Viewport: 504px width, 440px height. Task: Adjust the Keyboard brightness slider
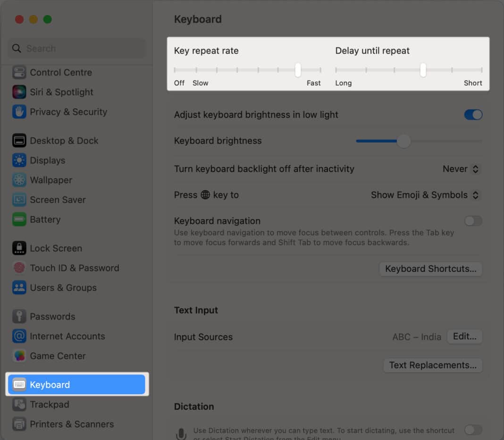[404, 141]
